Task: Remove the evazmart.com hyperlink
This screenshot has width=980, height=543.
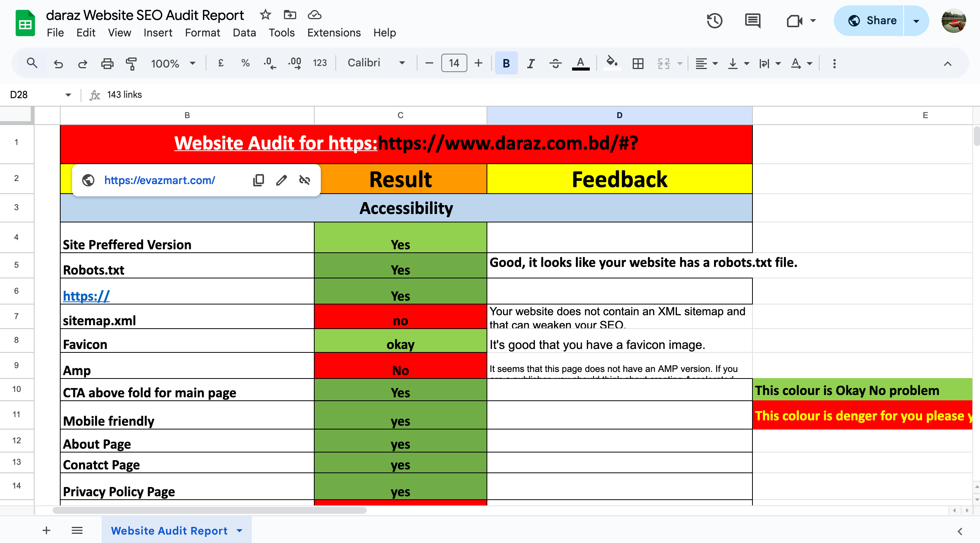Action: pyautogui.click(x=304, y=180)
